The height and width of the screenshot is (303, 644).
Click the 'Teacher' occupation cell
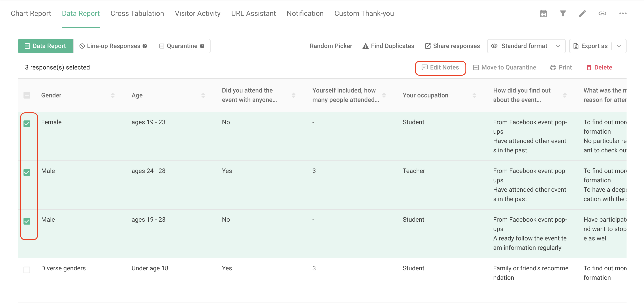click(x=414, y=171)
